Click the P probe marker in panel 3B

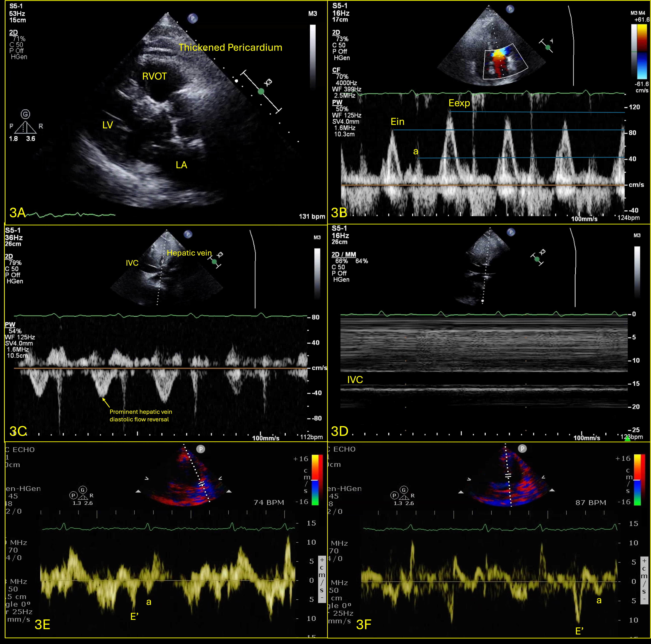510,9
